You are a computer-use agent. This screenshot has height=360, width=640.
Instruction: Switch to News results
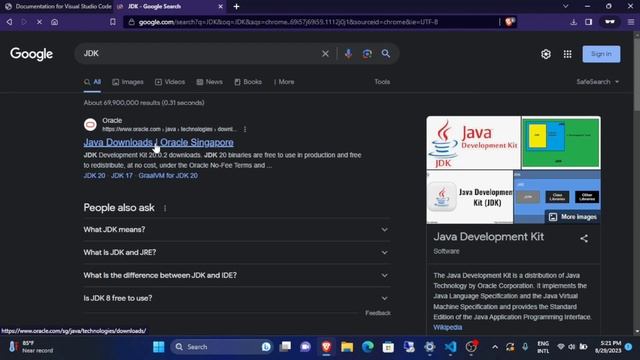coord(209,82)
